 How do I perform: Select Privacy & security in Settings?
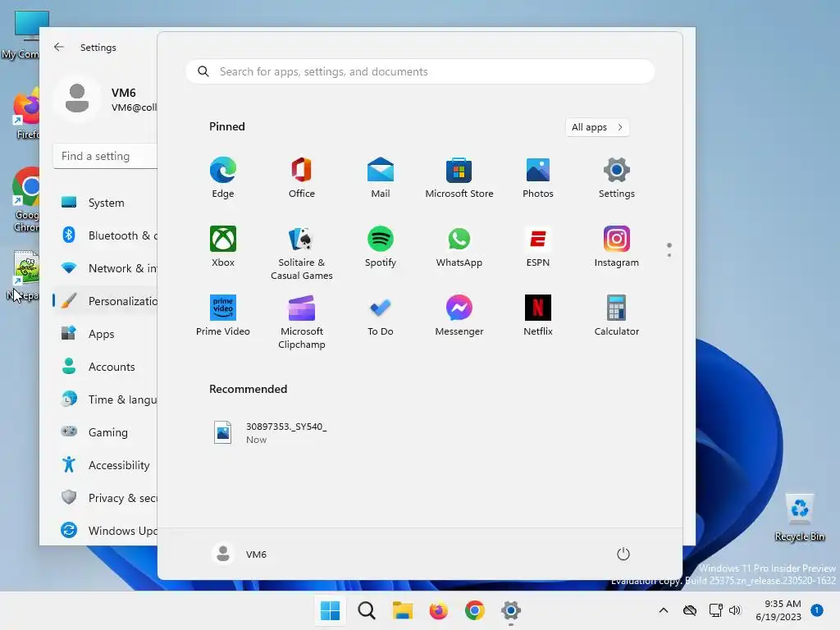pos(106,498)
